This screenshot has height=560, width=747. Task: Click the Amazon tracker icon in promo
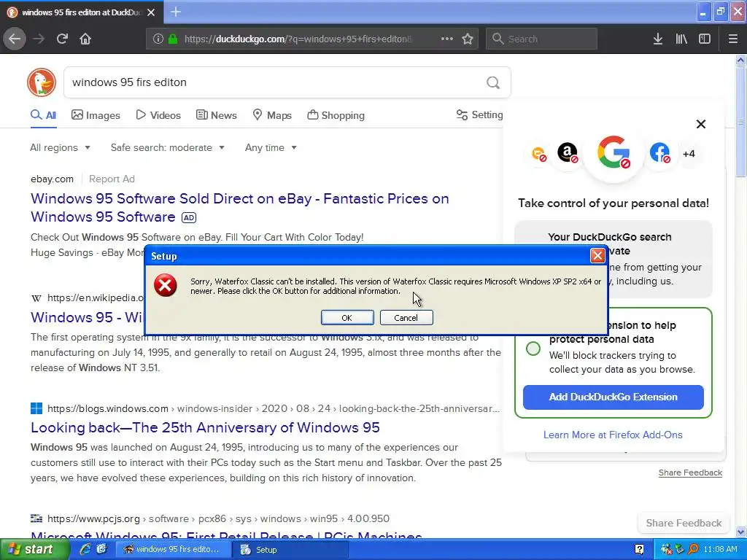click(x=568, y=153)
